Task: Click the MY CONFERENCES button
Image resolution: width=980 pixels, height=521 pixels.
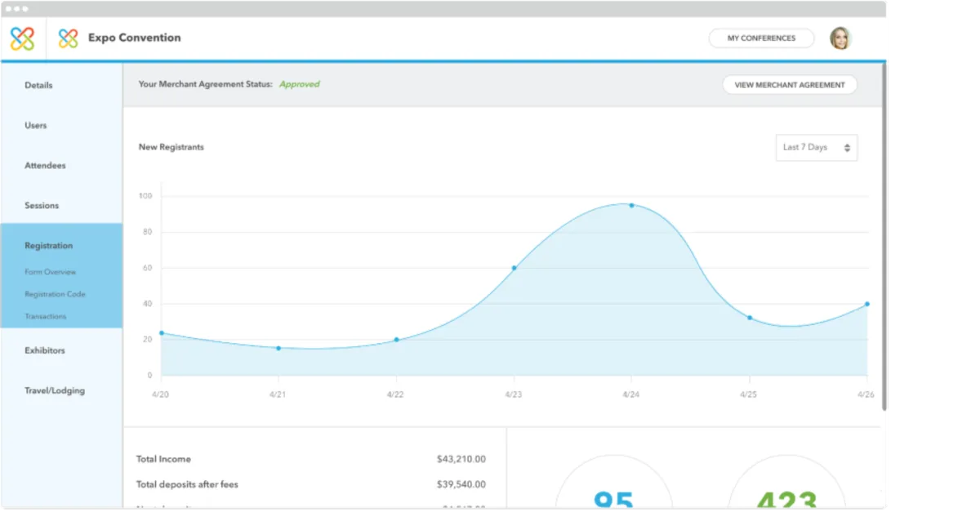Action: point(761,38)
